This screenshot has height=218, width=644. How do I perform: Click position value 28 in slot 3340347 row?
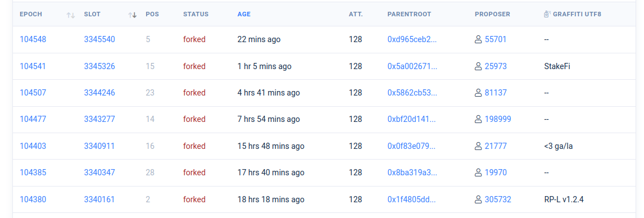(x=150, y=173)
